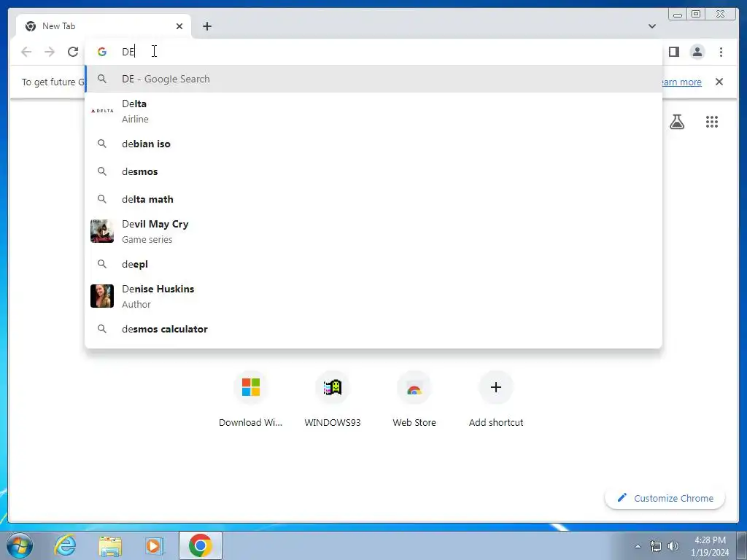Open the profile avatar button
This screenshot has width=747, height=560.
click(x=697, y=52)
